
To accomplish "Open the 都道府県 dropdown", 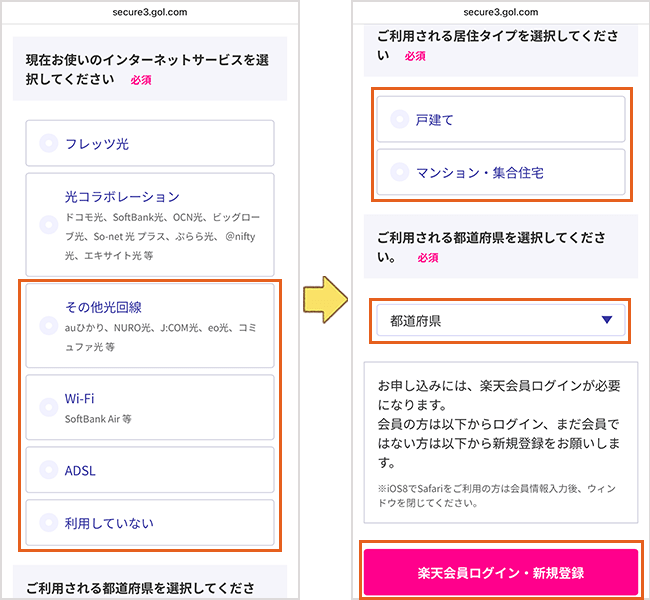I will [x=501, y=320].
